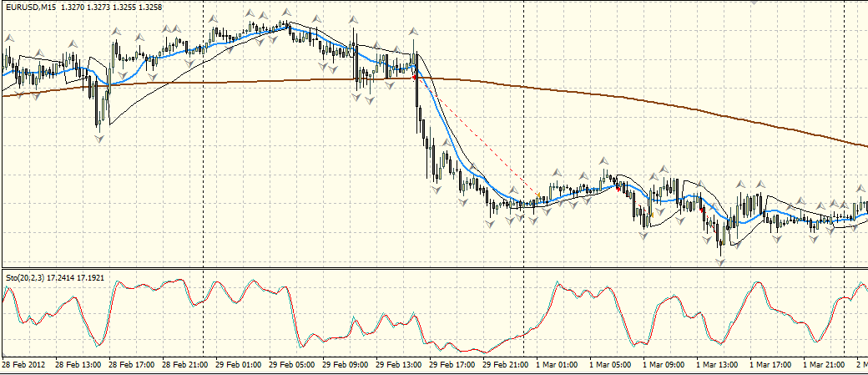
Task: Click the 29 Feb 01:00 time label
Action: coord(239,365)
